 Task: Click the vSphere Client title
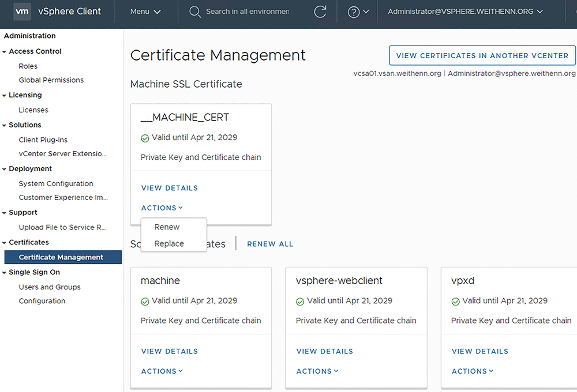(x=70, y=12)
